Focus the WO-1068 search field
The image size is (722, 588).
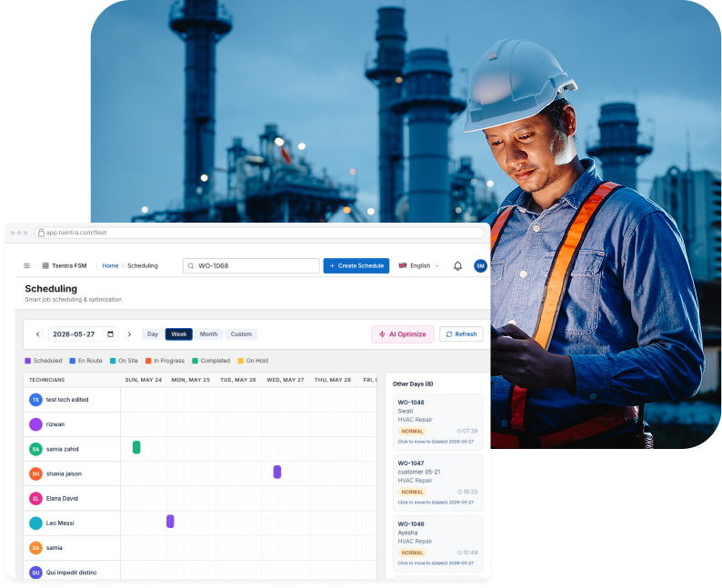point(251,265)
